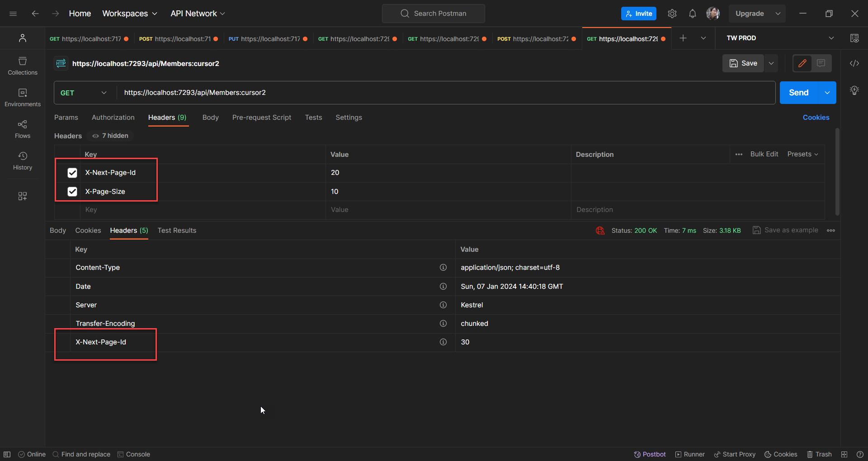Open the Presets dropdown

tap(802, 154)
